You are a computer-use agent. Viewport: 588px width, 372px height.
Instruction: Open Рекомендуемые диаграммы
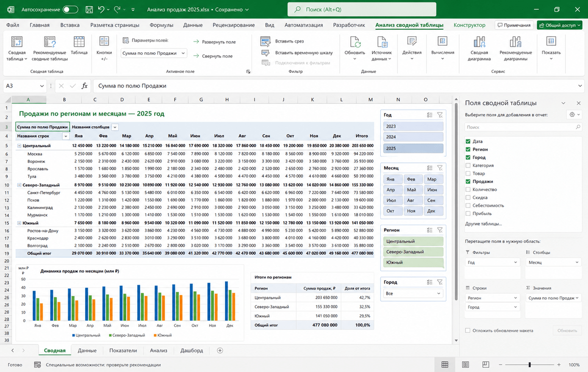point(515,49)
